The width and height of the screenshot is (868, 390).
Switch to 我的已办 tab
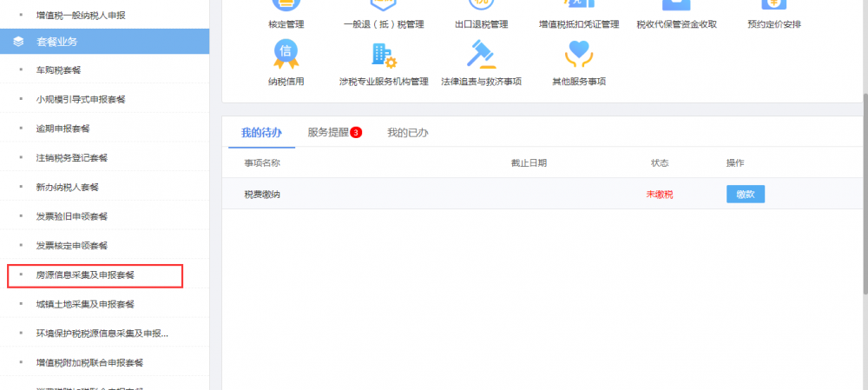407,132
